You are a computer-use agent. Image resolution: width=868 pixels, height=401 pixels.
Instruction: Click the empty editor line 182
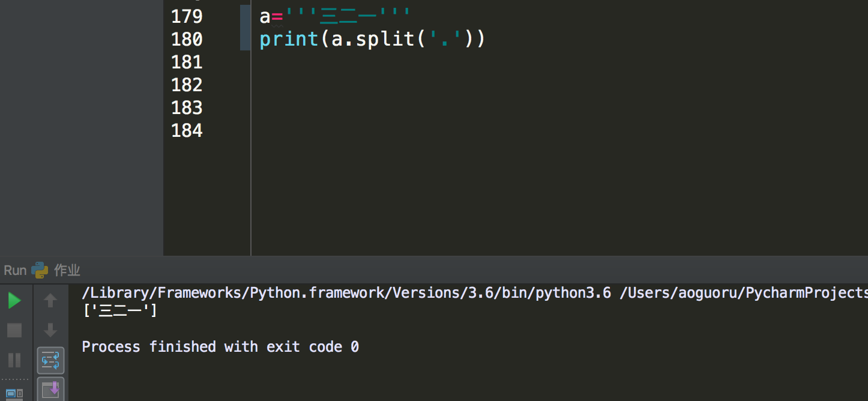pos(420,85)
